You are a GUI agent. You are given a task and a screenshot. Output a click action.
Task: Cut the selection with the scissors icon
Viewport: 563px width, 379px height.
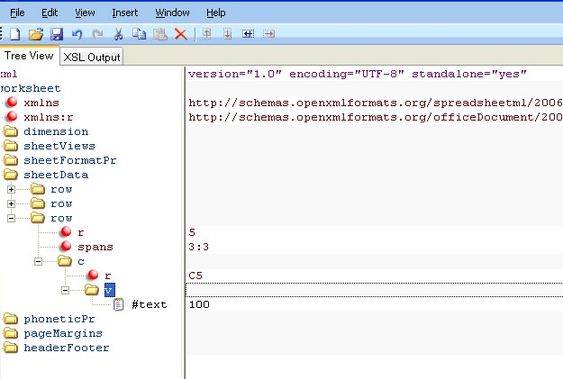pyautogui.click(x=118, y=34)
